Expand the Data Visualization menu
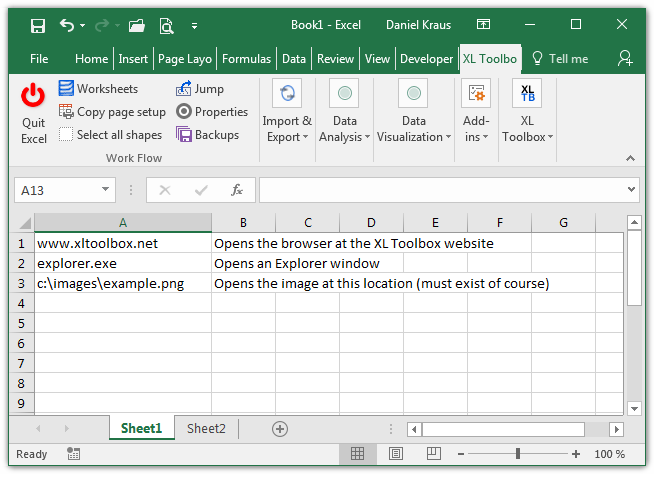This screenshot has width=655, height=477. pyautogui.click(x=414, y=112)
